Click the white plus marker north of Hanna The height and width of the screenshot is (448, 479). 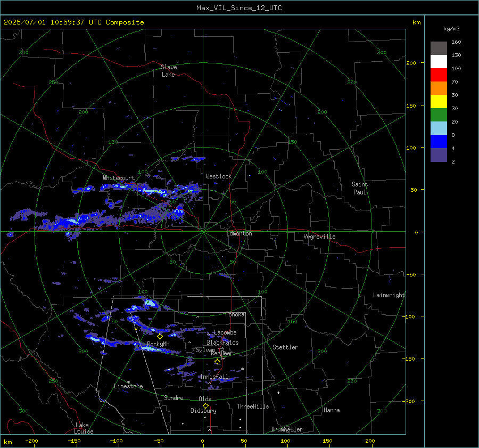pyautogui.click(x=278, y=393)
